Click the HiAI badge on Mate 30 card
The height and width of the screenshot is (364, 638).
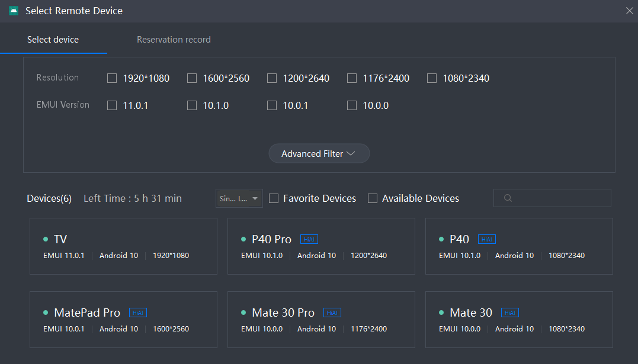[510, 313]
